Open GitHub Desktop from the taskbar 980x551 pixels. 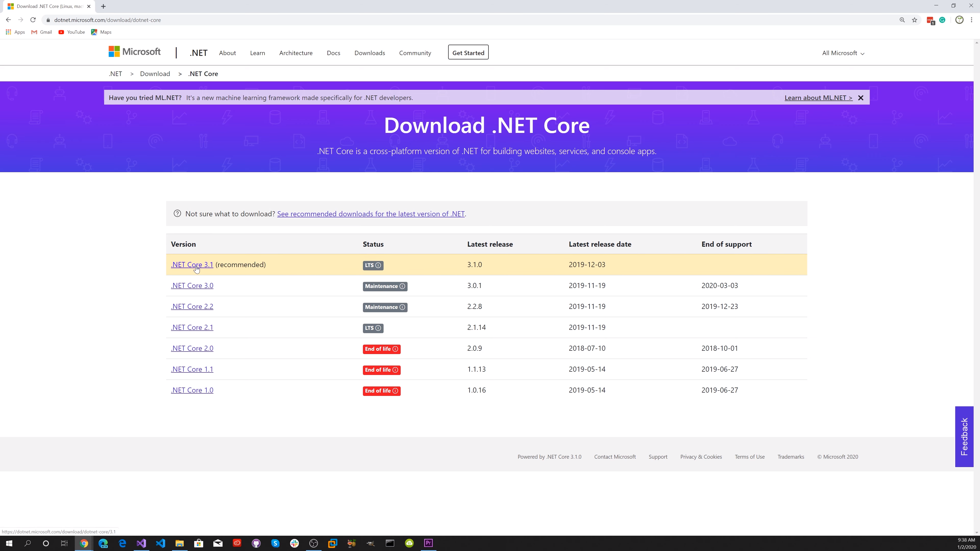click(256, 543)
